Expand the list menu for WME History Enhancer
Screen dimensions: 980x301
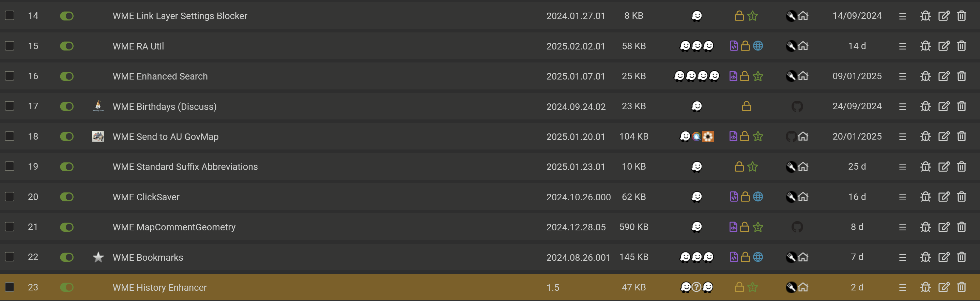coord(902,287)
